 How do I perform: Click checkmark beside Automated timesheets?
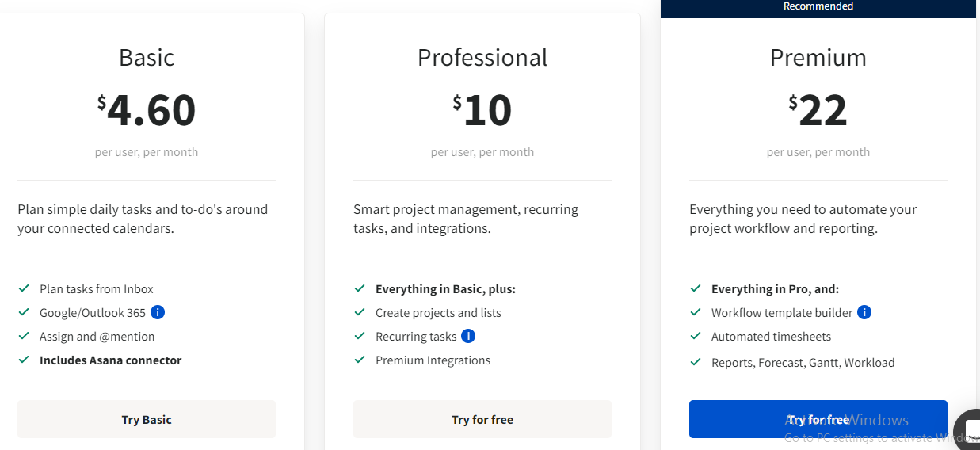point(696,336)
